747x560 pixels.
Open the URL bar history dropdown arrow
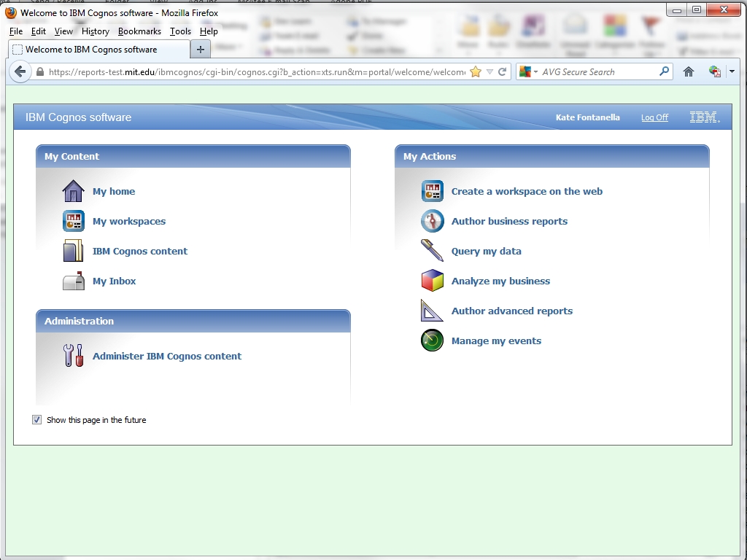pos(489,72)
